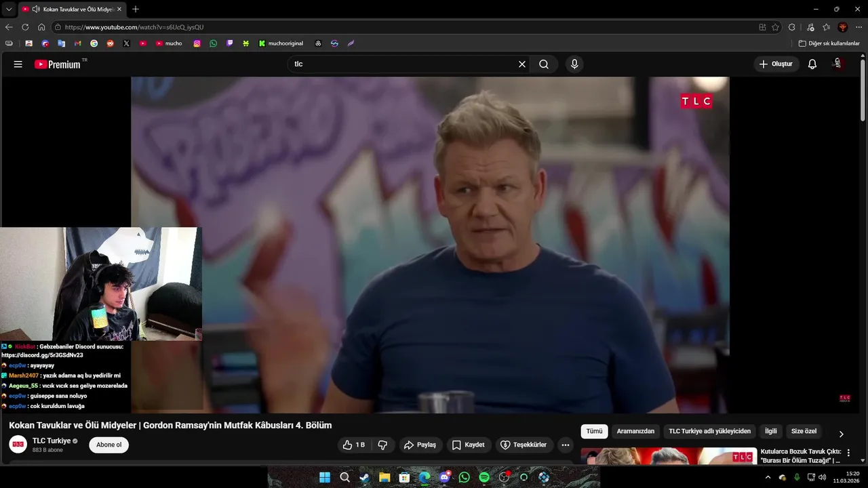868x488 pixels.
Task: Select the Size özel chip
Action: click(804, 432)
